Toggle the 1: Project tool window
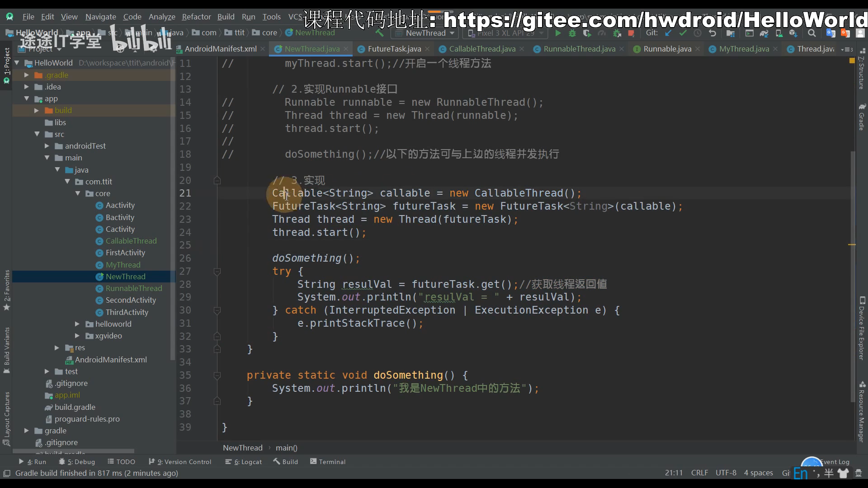The height and width of the screenshot is (488, 868). 6,66
